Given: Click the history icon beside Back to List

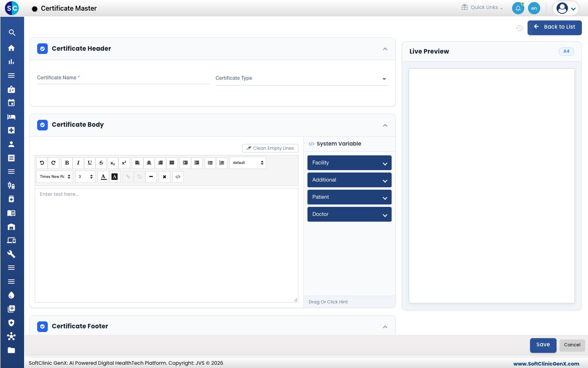Looking at the screenshot, I should point(519,28).
